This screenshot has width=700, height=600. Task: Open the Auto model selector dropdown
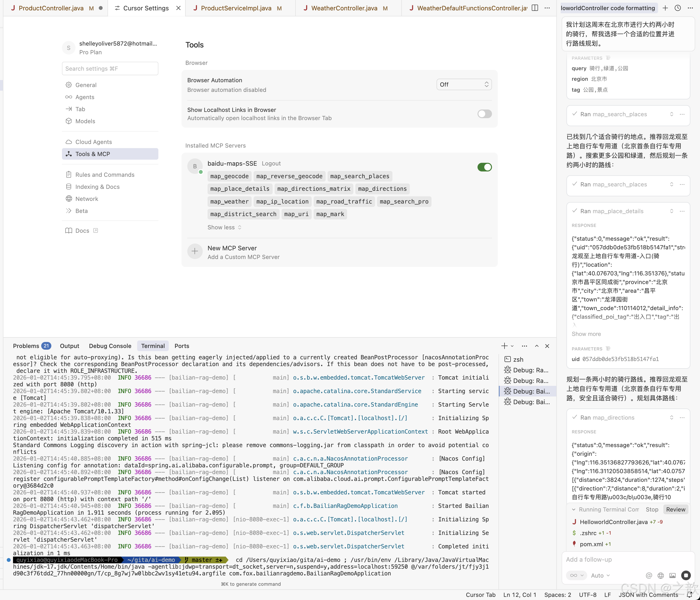pyautogui.click(x=600, y=575)
